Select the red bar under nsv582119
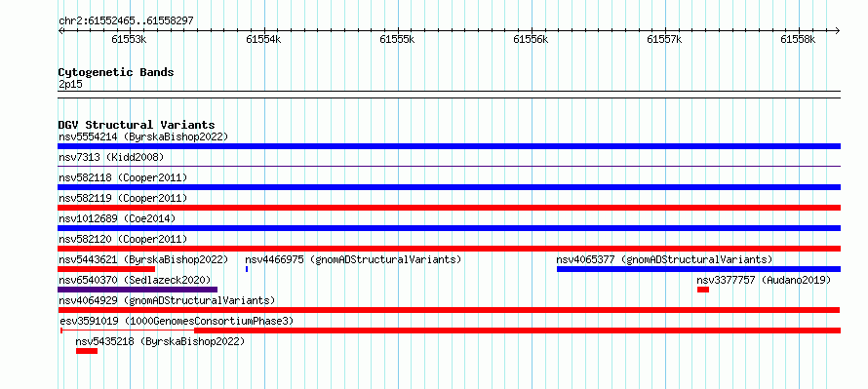The image size is (868, 389). (449, 208)
